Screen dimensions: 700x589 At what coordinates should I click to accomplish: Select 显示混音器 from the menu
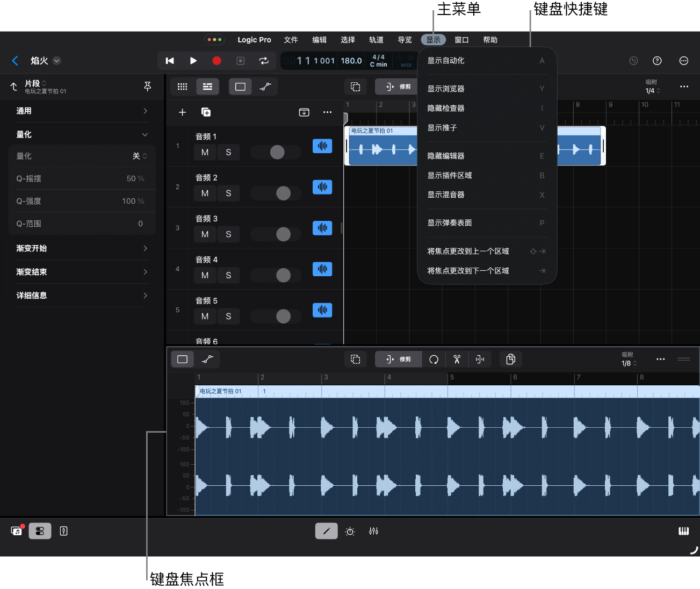pyautogui.click(x=446, y=195)
